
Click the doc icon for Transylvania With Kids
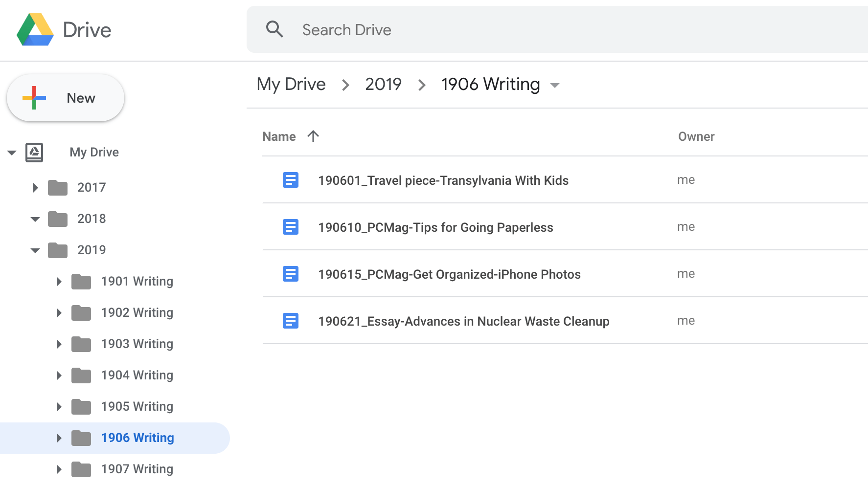pos(291,180)
